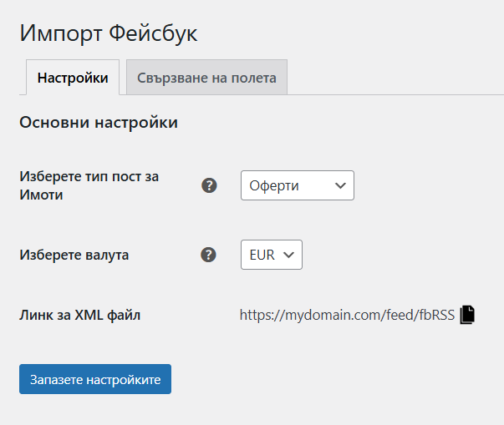
Task: Click the "Изберете валута" label
Action: click(74, 255)
